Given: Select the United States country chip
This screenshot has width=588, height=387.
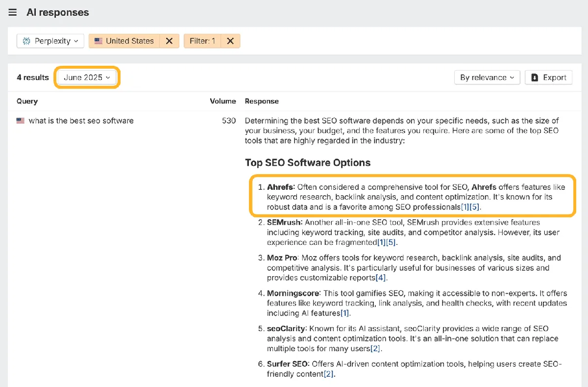Looking at the screenshot, I should coord(124,41).
